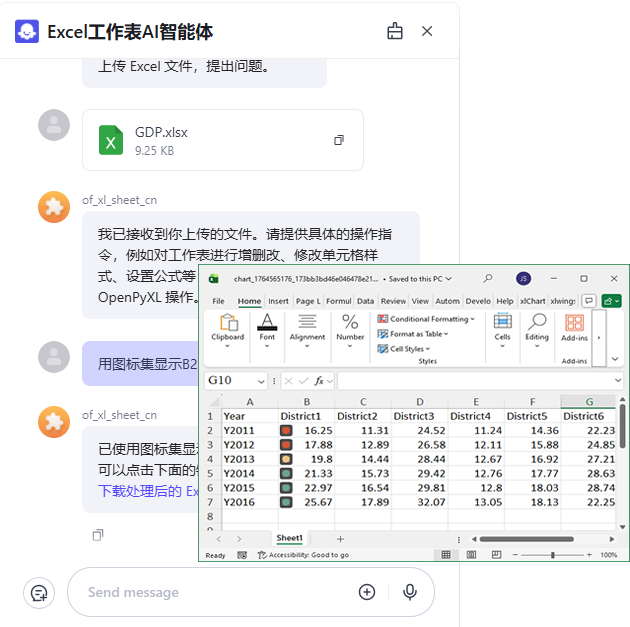Select row 5 header
This screenshot has width=630, height=627.
pos(210,474)
